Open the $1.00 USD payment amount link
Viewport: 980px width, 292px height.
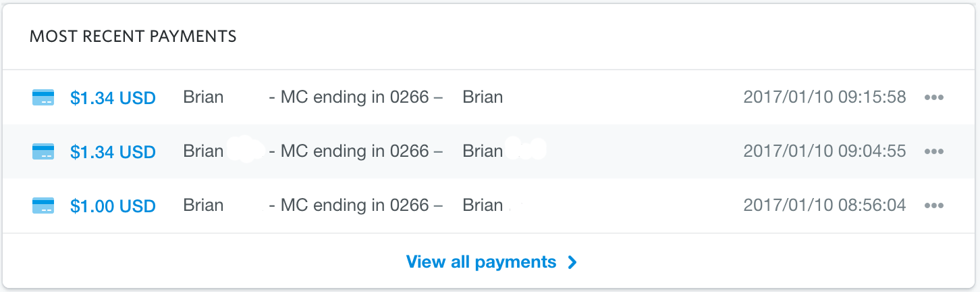[113, 206]
